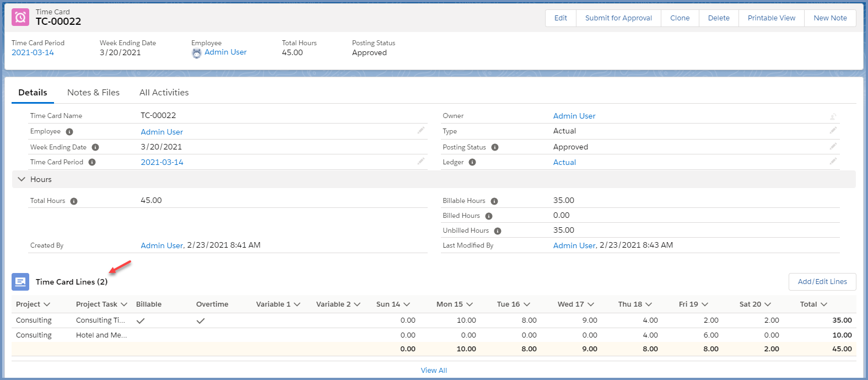
Task: Toggle the Billable checkmark on Consulting row
Action: (x=141, y=320)
